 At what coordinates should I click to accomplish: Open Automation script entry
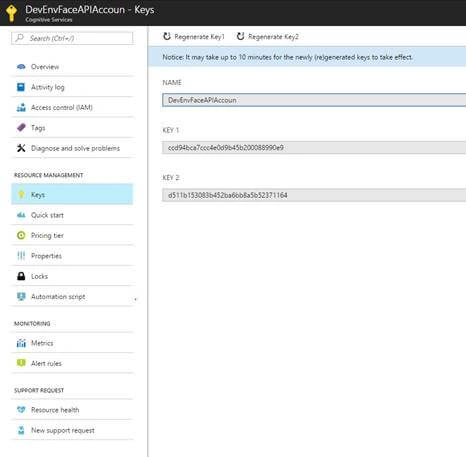pyautogui.click(x=72, y=296)
